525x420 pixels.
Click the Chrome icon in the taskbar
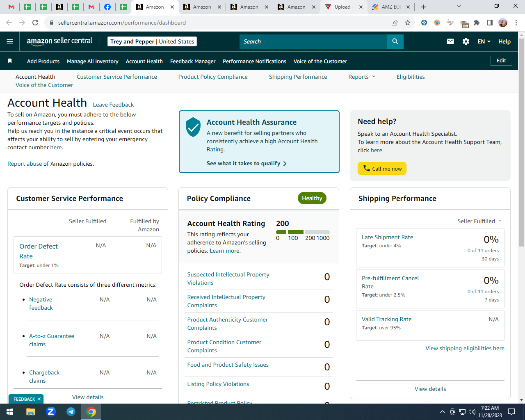point(91,412)
